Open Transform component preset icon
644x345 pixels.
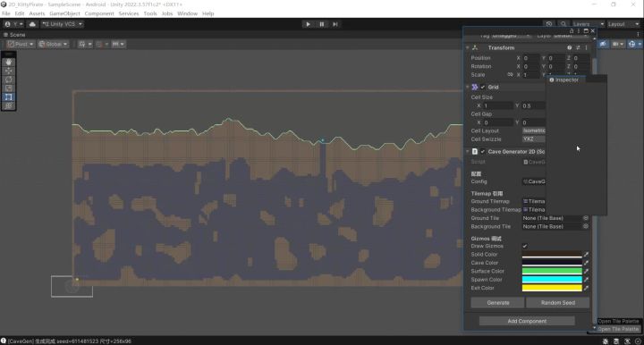click(578, 47)
